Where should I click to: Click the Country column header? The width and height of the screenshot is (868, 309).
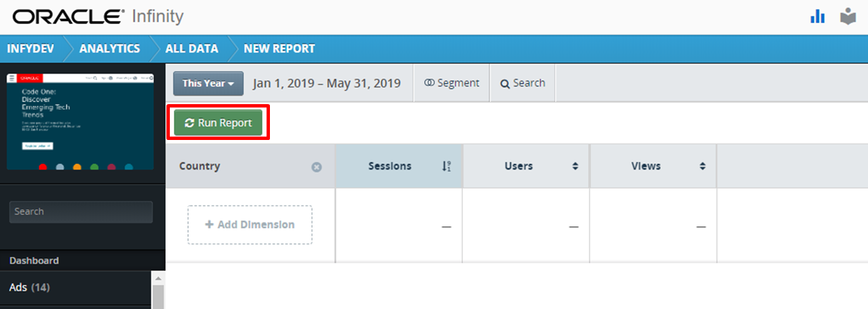pos(250,166)
